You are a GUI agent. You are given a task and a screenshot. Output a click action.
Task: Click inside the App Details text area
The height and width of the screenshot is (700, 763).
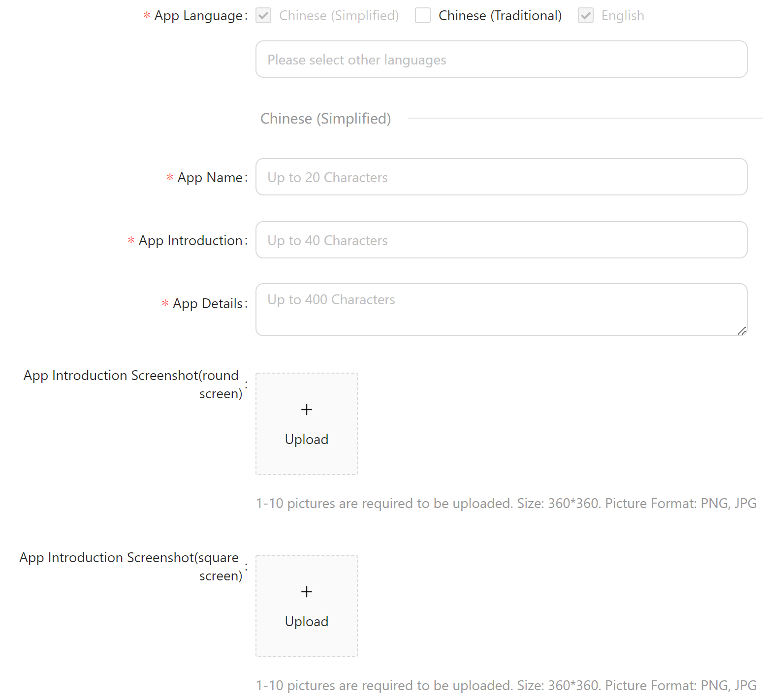coord(501,310)
